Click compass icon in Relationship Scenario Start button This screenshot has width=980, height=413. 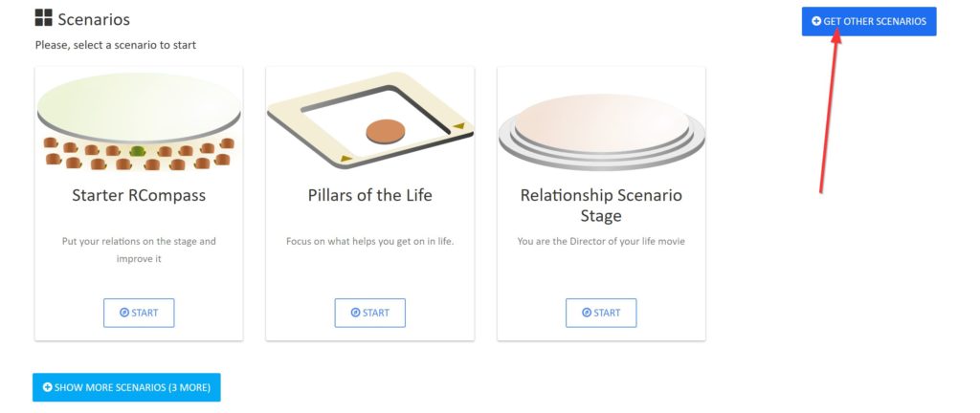(587, 313)
